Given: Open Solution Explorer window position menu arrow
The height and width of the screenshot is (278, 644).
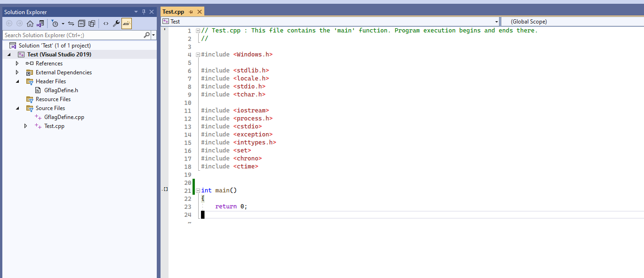Looking at the screenshot, I should pyautogui.click(x=136, y=12).
